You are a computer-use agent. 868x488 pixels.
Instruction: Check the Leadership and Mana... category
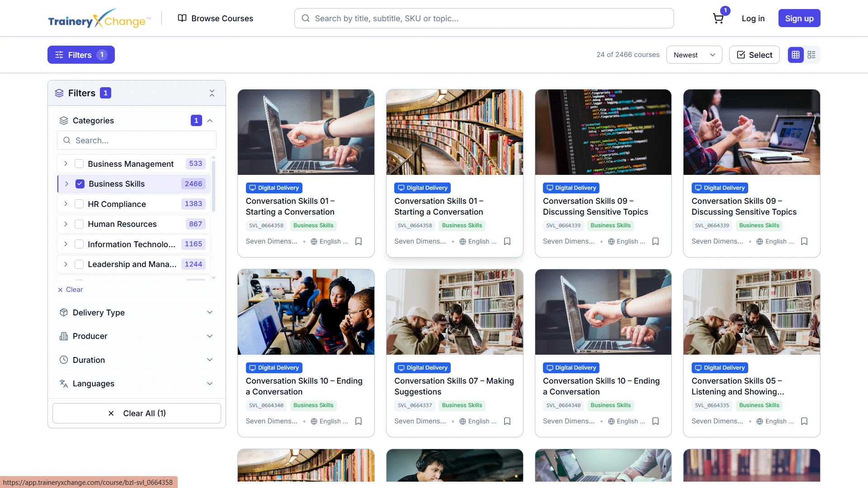[x=79, y=264]
